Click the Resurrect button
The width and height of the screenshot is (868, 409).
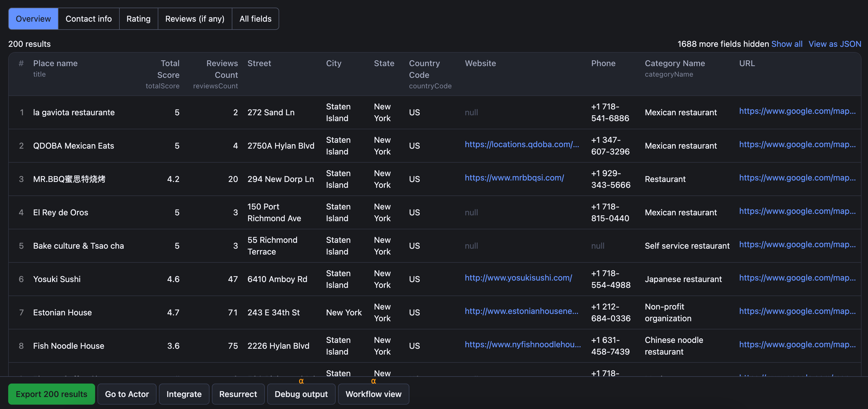tap(238, 394)
